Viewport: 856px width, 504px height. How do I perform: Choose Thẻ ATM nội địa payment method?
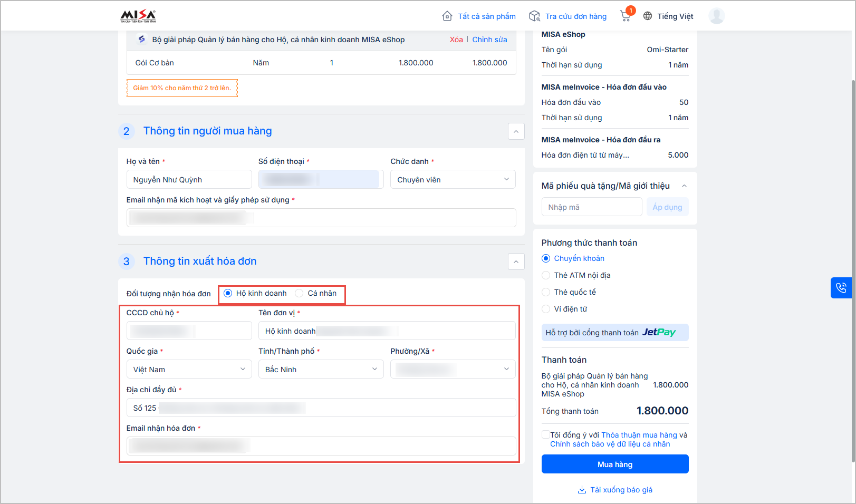pyautogui.click(x=546, y=275)
